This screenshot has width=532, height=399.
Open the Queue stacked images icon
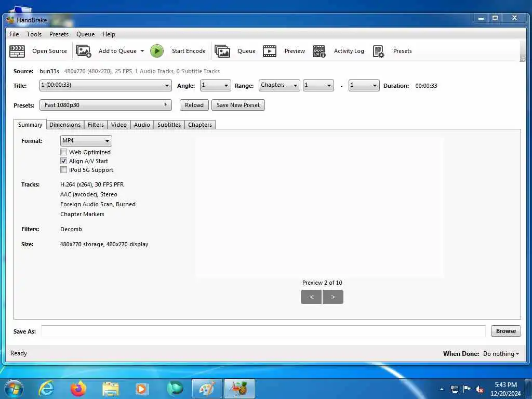click(x=222, y=51)
